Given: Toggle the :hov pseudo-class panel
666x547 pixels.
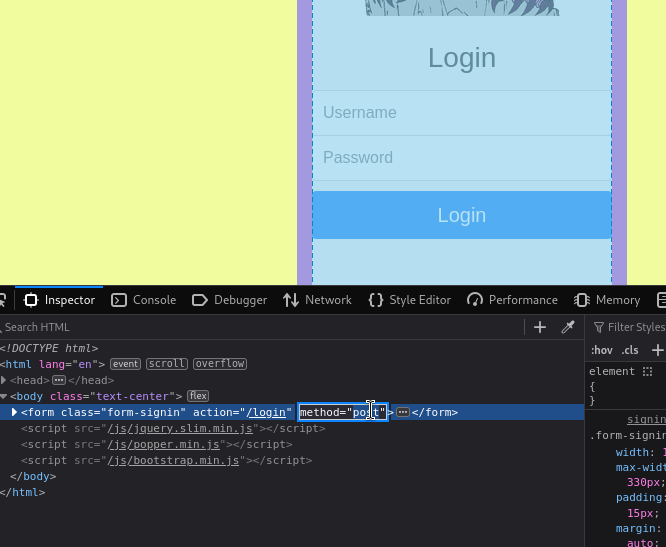Looking at the screenshot, I should 601,350.
